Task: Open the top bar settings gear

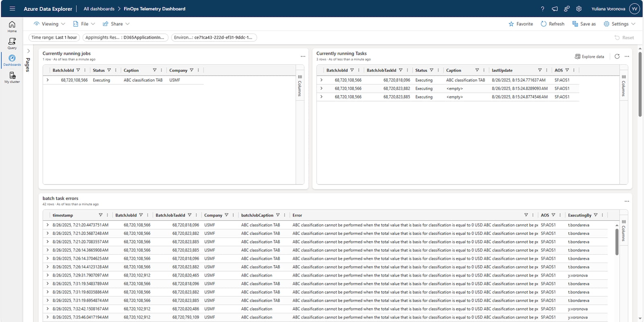Action: click(579, 8)
